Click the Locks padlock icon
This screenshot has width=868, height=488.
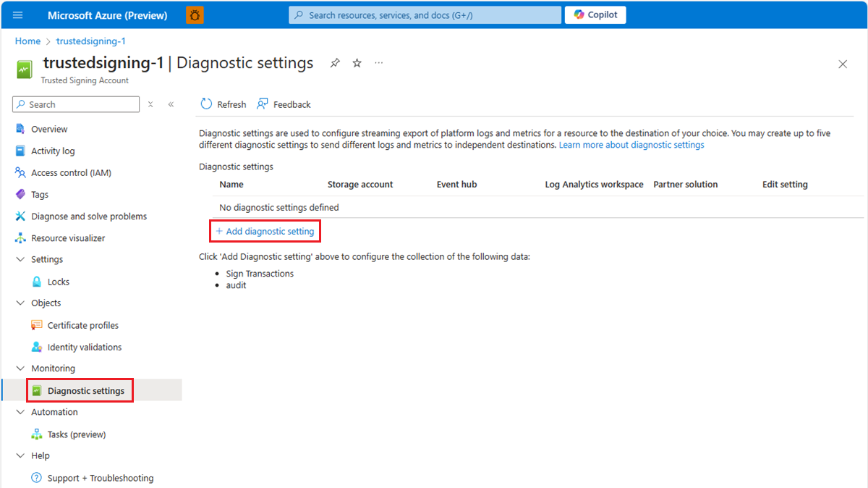(x=37, y=282)
